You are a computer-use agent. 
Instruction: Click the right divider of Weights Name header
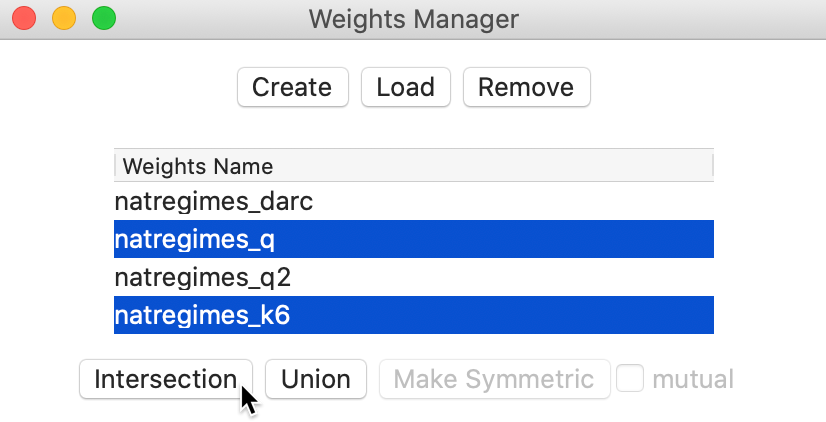coord(712,165)
